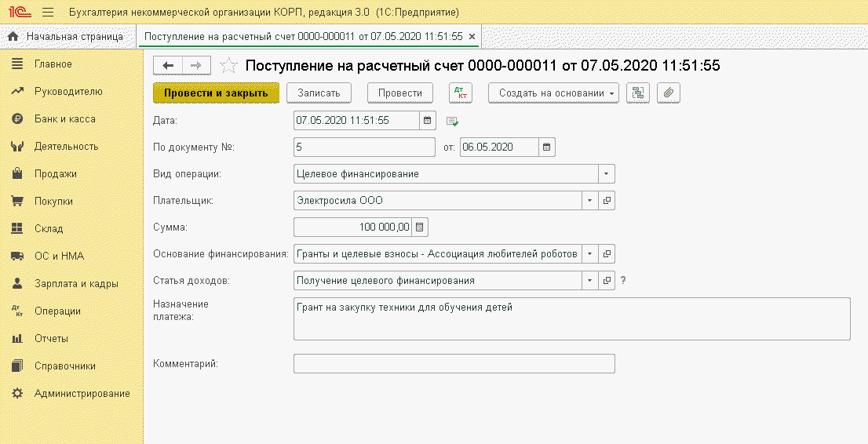The image size is (868, 444).
Task: Expand the Статья доходов dropdown list
Action: click(589, 281)
